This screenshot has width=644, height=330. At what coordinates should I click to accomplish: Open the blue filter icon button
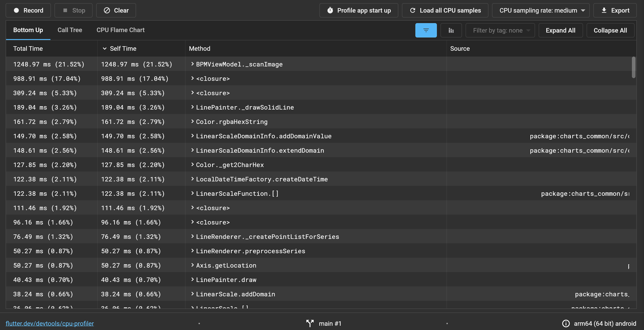pos(426,30)
